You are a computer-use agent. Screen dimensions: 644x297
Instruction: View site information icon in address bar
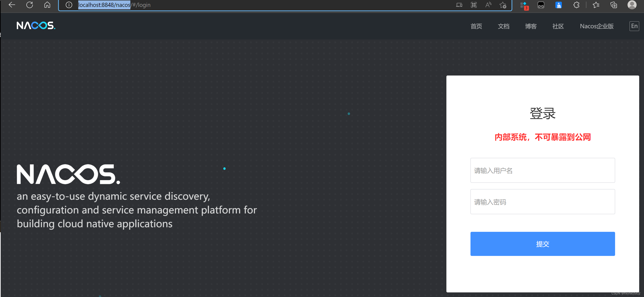pyautogui.click(x=69, y=5)
